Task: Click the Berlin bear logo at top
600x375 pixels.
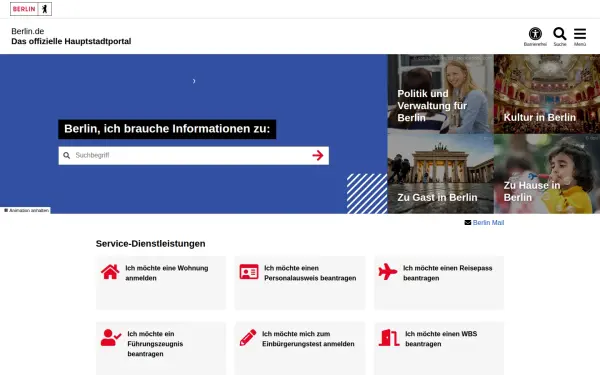Action: click(x=31, y=9)
